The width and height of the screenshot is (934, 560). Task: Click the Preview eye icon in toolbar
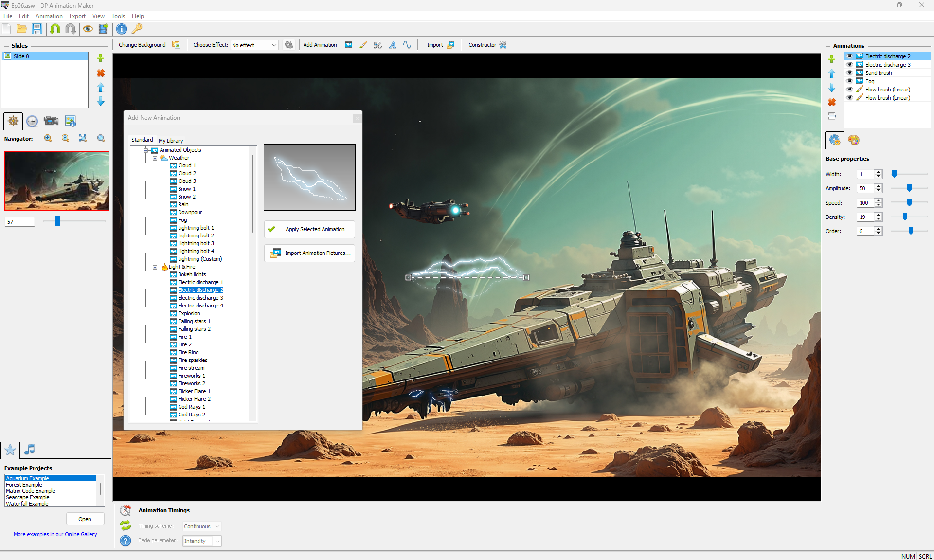point(88,29)
